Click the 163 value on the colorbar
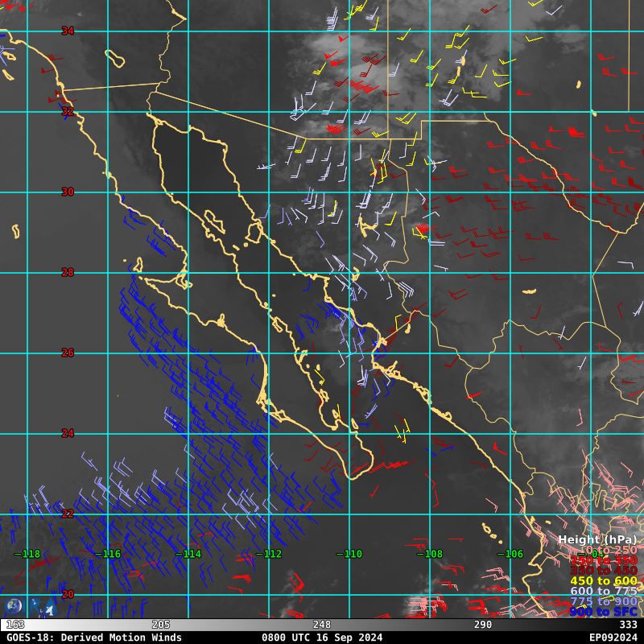 pos(15,625)
